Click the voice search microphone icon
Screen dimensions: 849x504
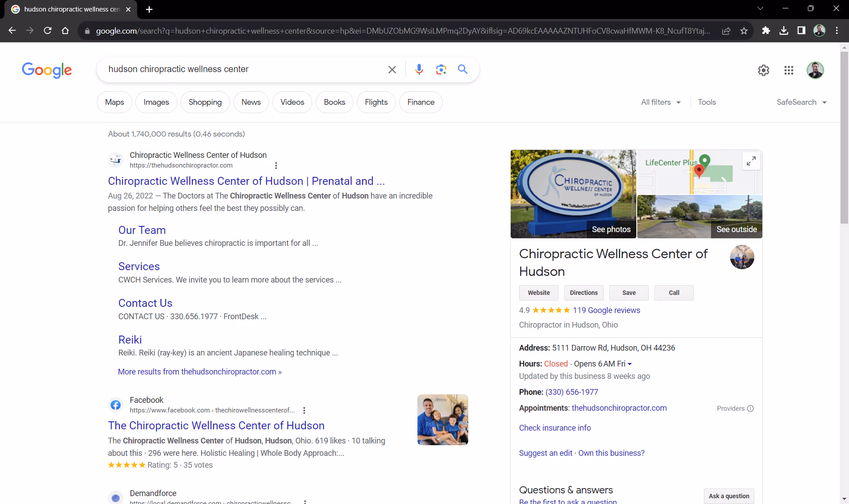[x=419, y=69]
